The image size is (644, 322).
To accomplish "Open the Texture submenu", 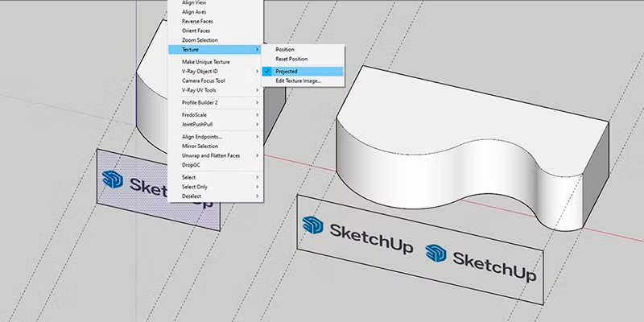I will [x=215, y=50].
